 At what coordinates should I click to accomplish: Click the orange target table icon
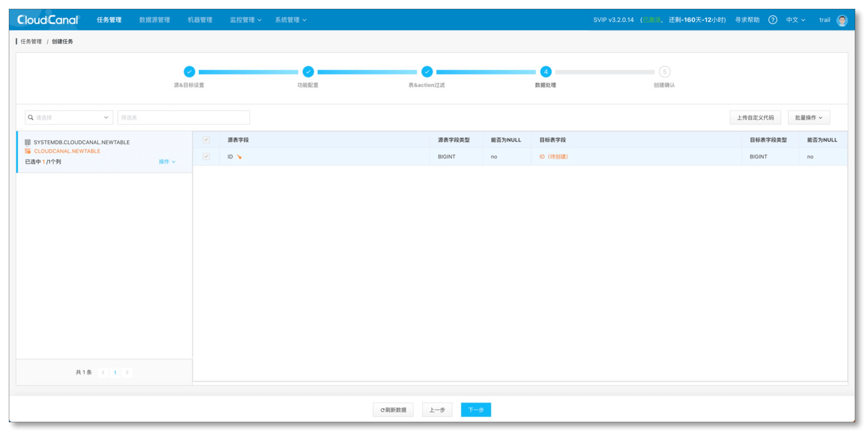28,151
